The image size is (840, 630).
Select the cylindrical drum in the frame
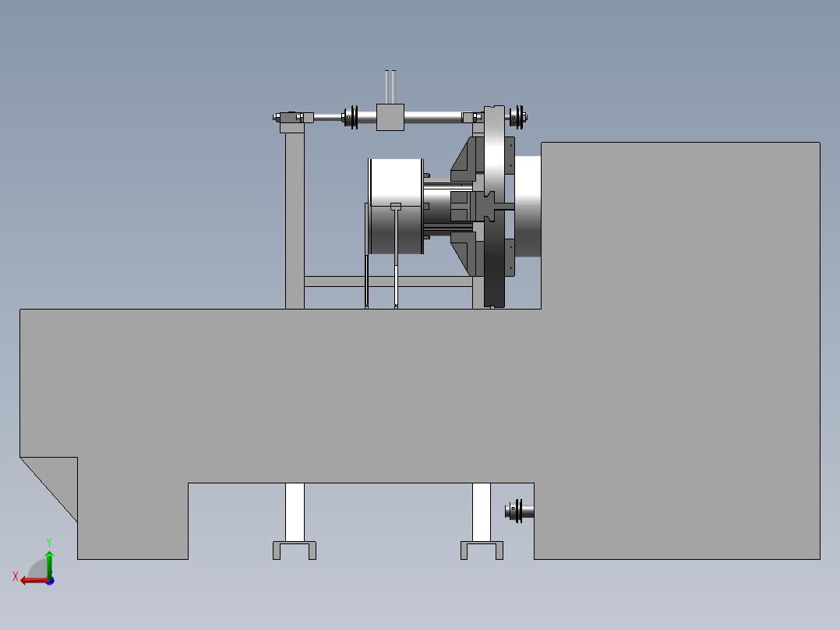coord(396,206)
